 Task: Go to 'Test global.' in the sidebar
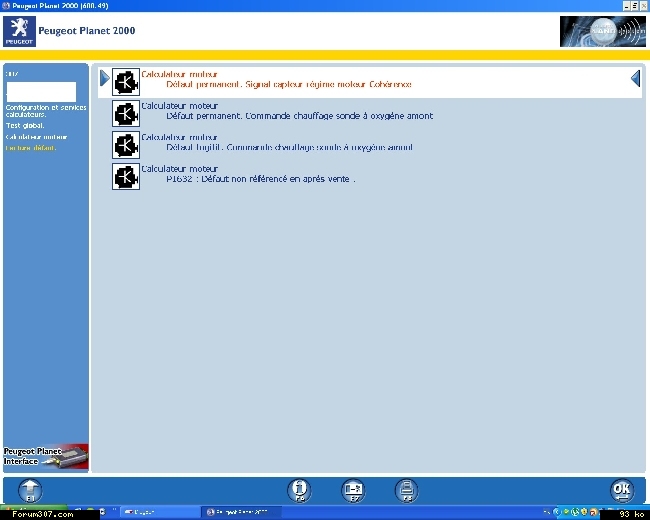(x=25, y=125)
